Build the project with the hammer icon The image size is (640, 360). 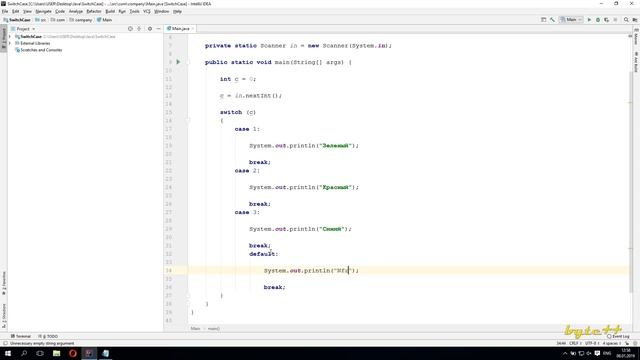coord(552,20)
